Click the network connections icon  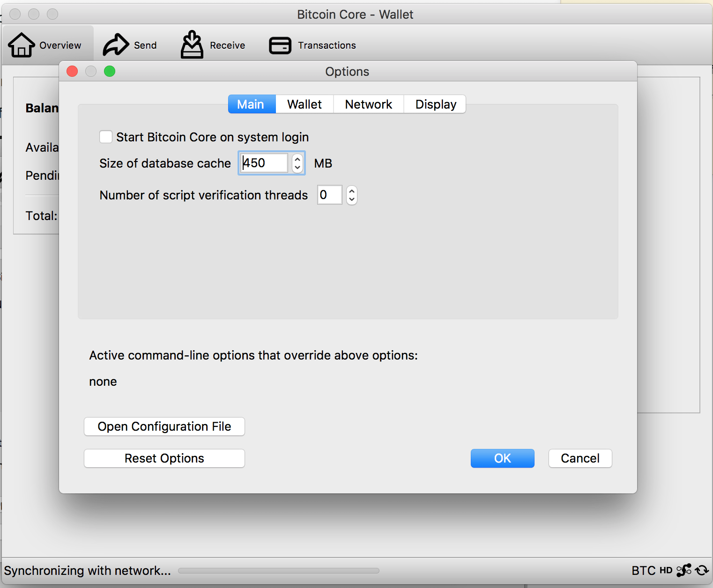[x=684, y=570]
